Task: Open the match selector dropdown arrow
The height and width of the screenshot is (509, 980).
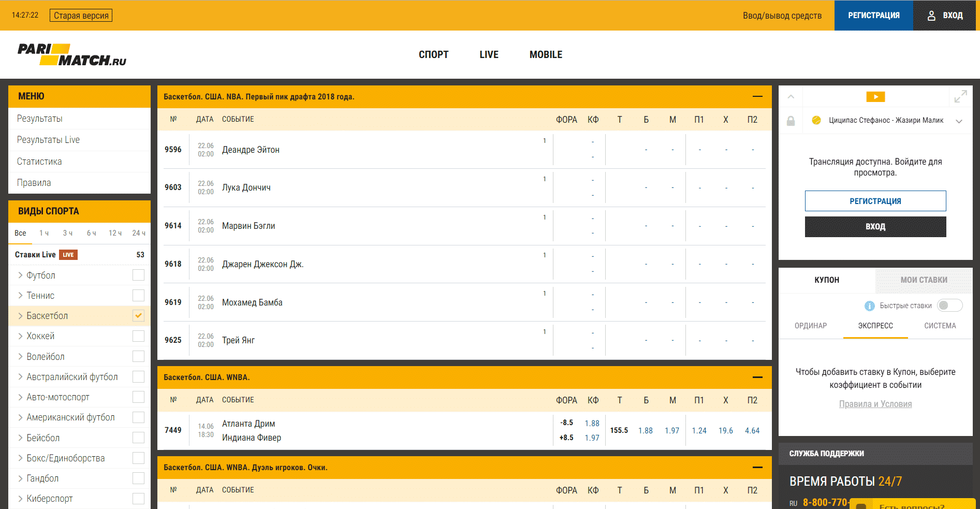Action: coord(959,121)
